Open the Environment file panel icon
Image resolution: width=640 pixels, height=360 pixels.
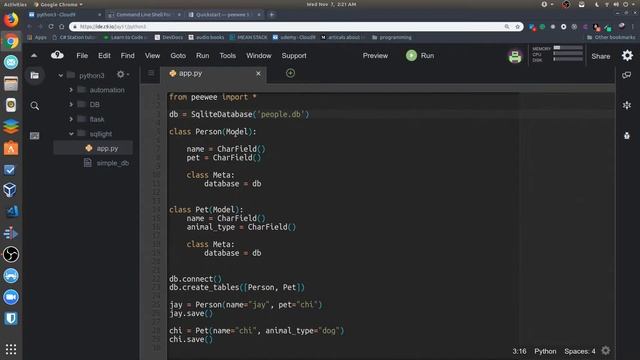click(x=35, y=76)
